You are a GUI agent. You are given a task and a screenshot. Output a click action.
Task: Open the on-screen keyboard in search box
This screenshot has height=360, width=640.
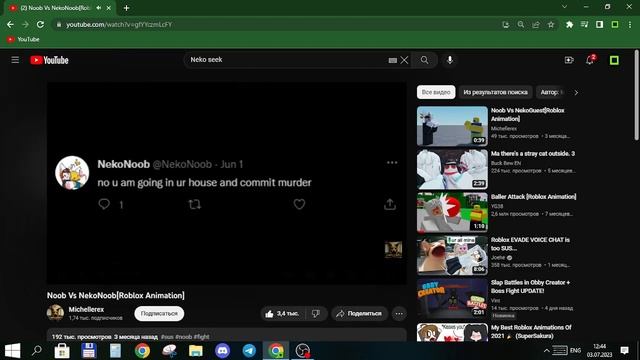tap(392, 60)
